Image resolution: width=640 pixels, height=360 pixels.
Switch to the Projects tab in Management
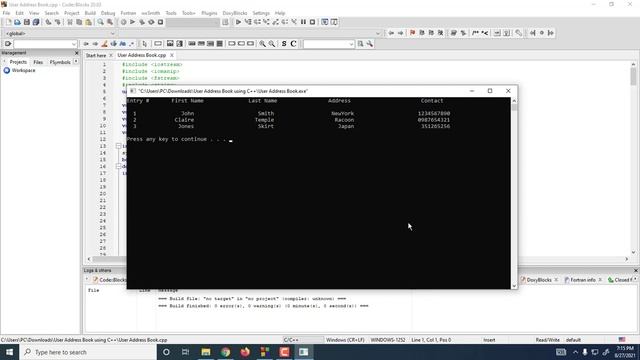coord(18,62)
